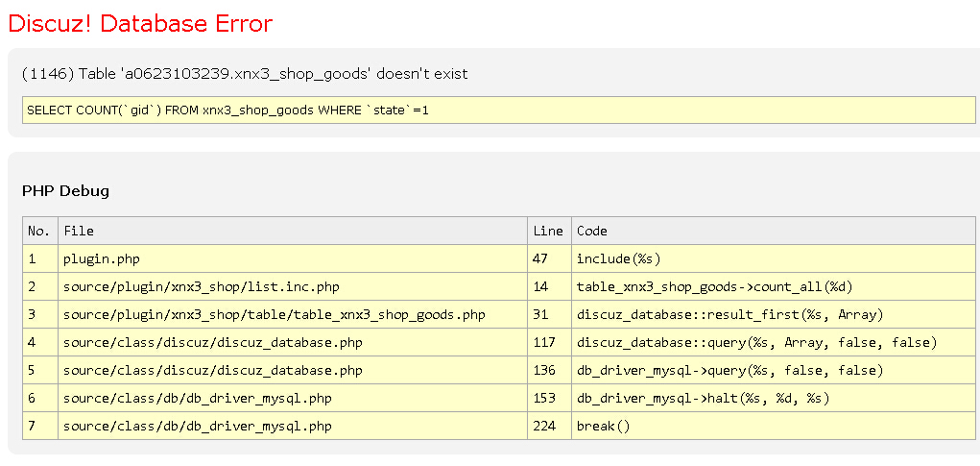The width and height of the screenshot is (980, 466).
Task: Select the list.inc.php file path cell
Action: pos(201,286)
